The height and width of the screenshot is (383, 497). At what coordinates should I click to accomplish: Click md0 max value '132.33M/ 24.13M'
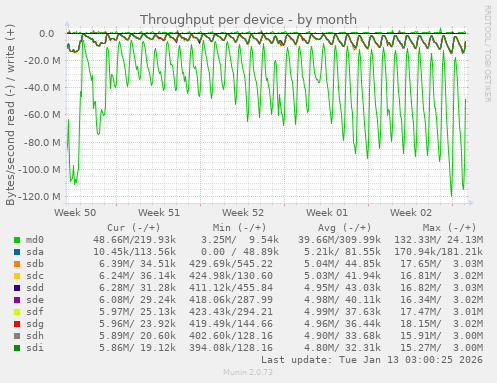(439, 240)
